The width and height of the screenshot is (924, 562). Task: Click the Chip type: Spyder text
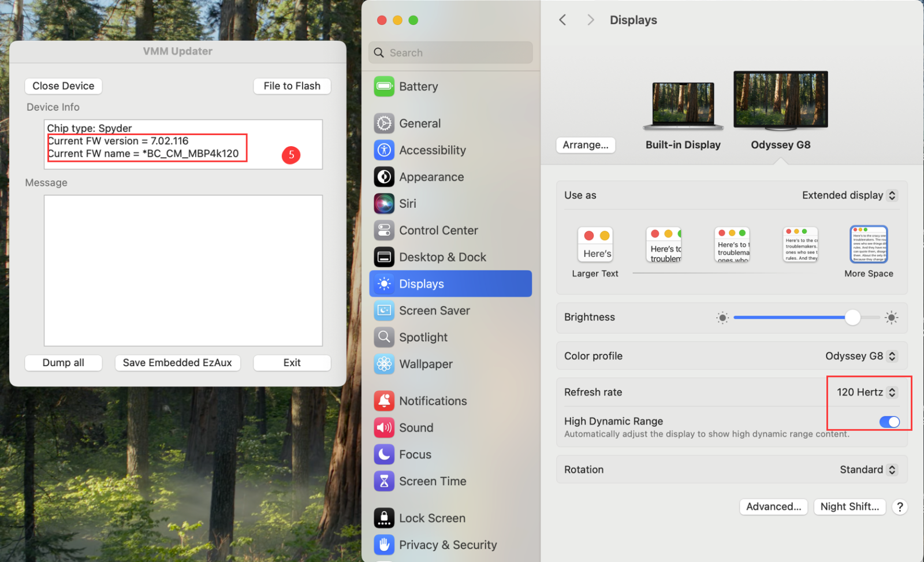pos(90,128)
